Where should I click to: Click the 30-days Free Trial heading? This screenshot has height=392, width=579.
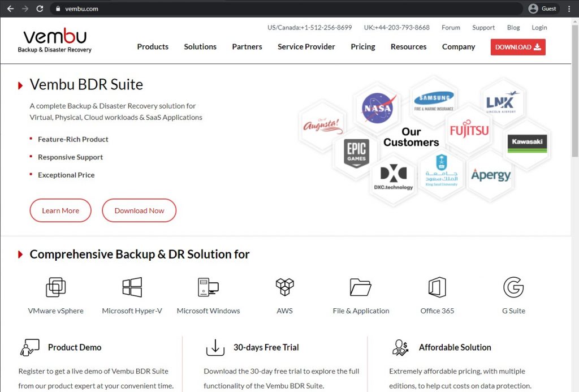tap(266, 347)
